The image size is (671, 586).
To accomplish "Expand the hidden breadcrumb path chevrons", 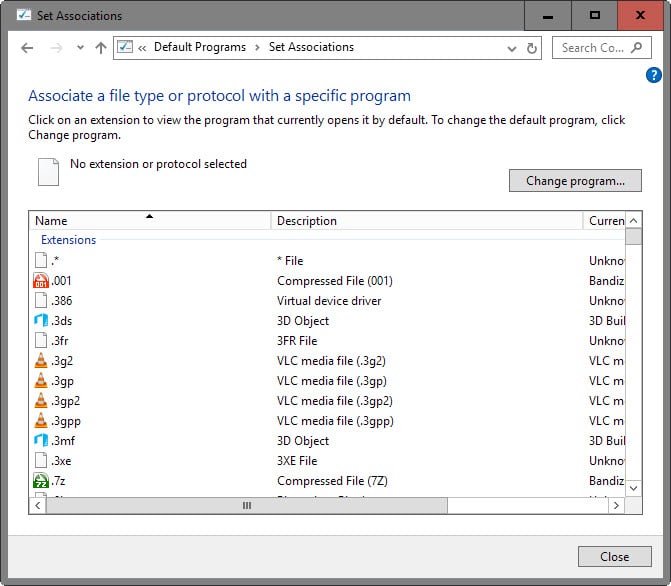I will (143, 48).
